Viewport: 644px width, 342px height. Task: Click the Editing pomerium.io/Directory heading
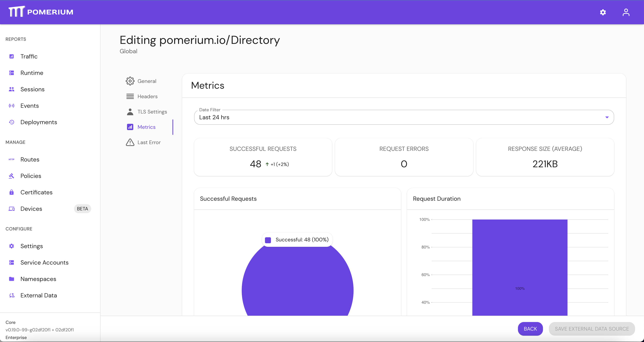[x=200, y=40]
